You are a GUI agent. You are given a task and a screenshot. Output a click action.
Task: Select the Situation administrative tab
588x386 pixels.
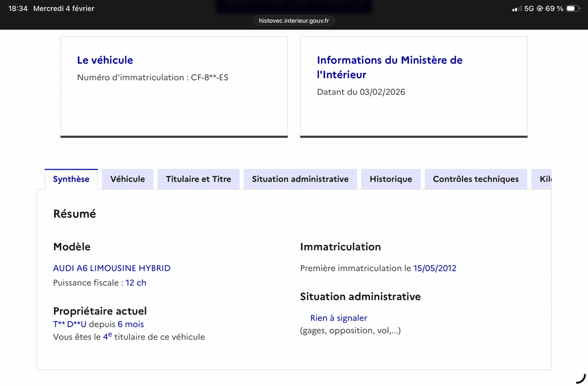pos(300,179)
